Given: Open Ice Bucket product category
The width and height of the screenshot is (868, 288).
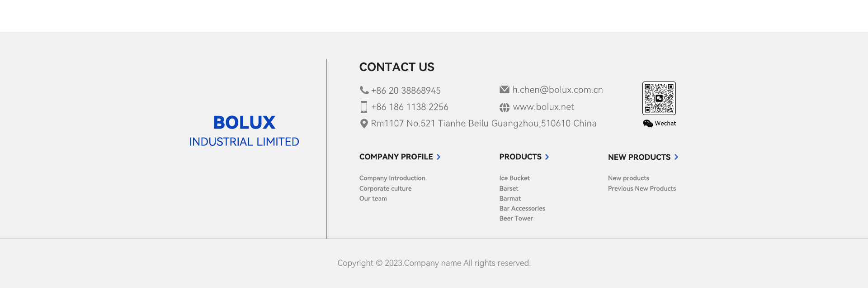Looking at the screenshot, I should point(514,178).
